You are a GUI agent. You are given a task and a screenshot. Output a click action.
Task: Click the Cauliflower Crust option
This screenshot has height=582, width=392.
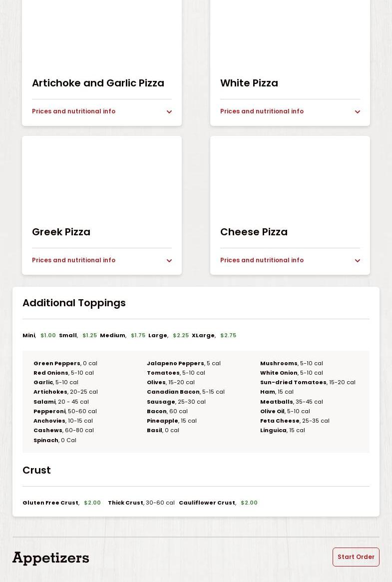point(207,503)
